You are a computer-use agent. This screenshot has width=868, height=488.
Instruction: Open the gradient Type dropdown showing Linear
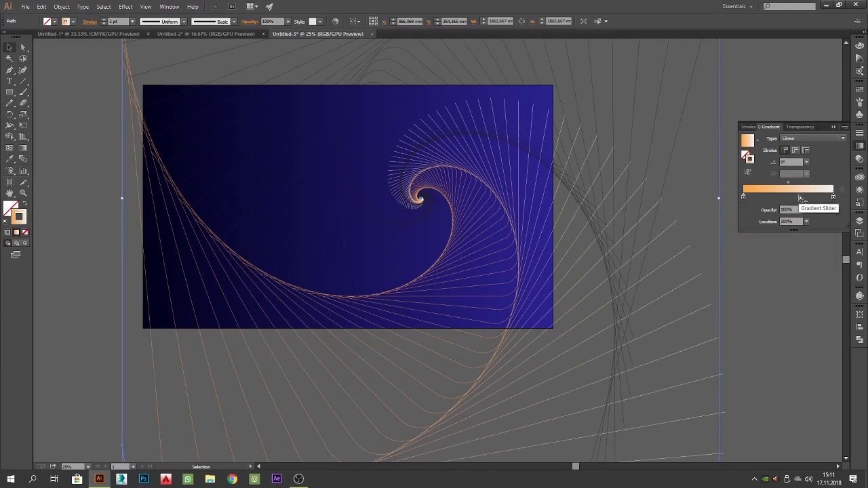pos(813,138)
